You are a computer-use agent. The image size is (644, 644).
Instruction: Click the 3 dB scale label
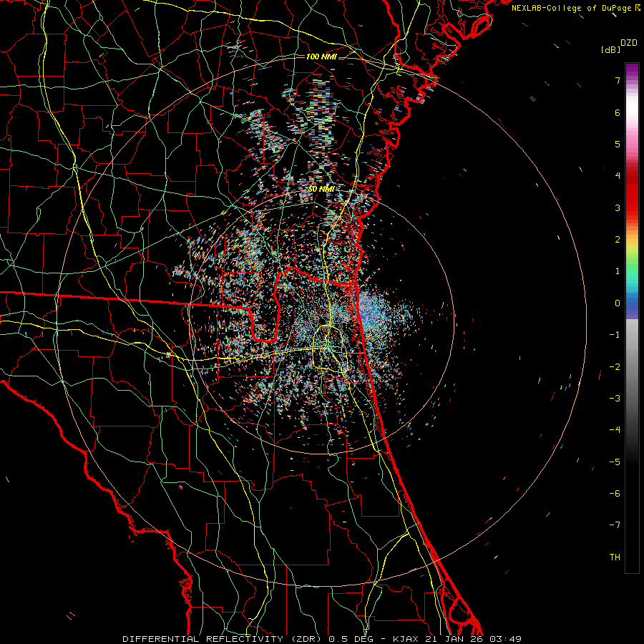(x=618, y=208)
